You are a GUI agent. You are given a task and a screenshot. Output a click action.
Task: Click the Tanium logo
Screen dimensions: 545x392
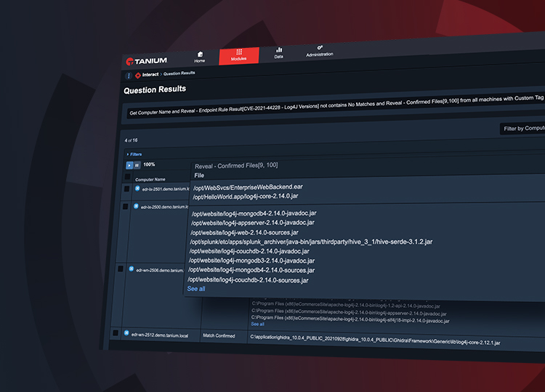(x=146, y=61)
